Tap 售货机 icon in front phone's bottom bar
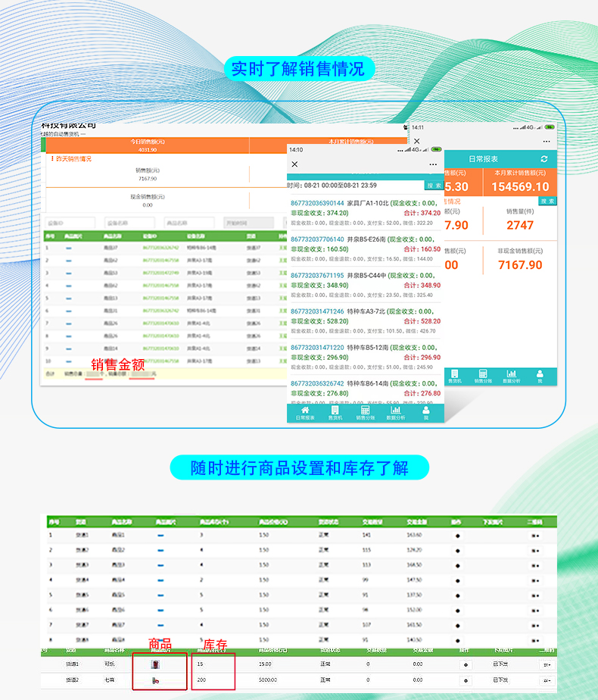Image resolution: width=598 pixels, height=700 pixels. [335, 412]
